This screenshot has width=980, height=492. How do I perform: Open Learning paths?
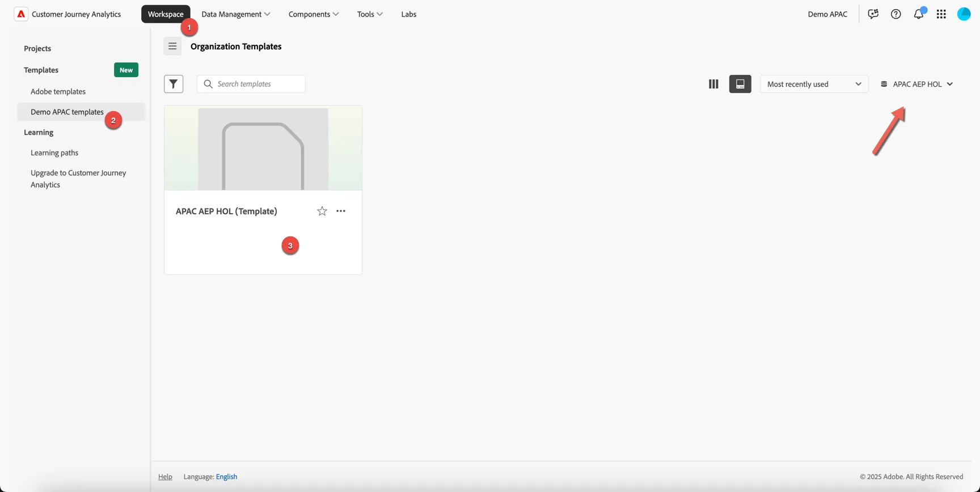(54, 152)
